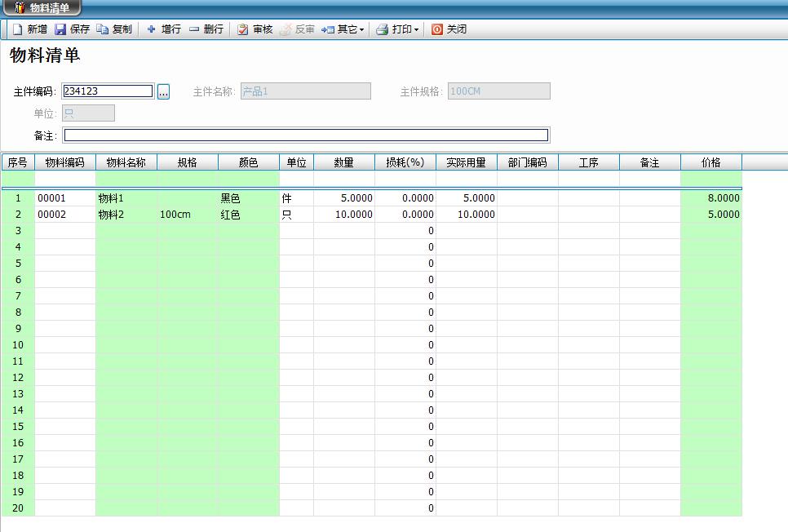This screenshot has height=532, width=788.
Task: Click quantity cell 5.0000 in row 1
Action: tap(344, 198)
